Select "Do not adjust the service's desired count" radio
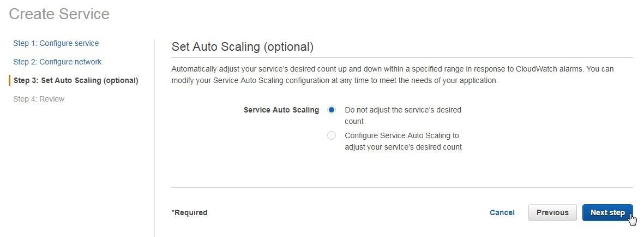Image resolution: width=644 pixels, height=237 pixels. click(x=332, y=110)
